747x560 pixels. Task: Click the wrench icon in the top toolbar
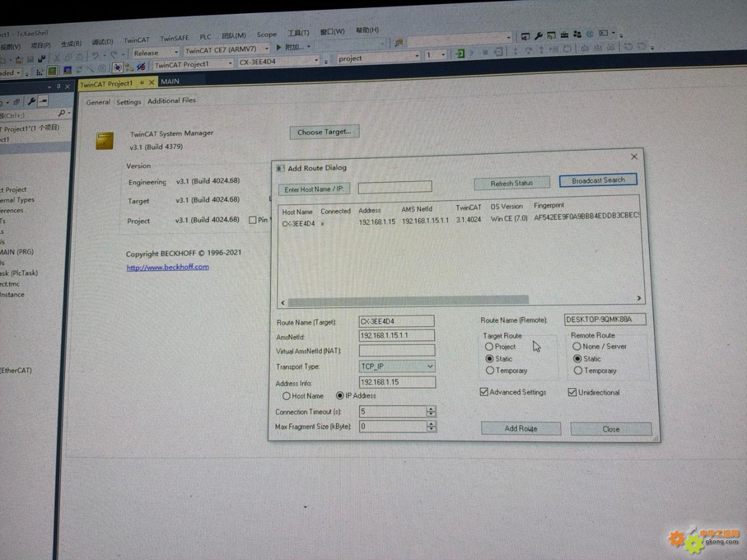(538, 36)
